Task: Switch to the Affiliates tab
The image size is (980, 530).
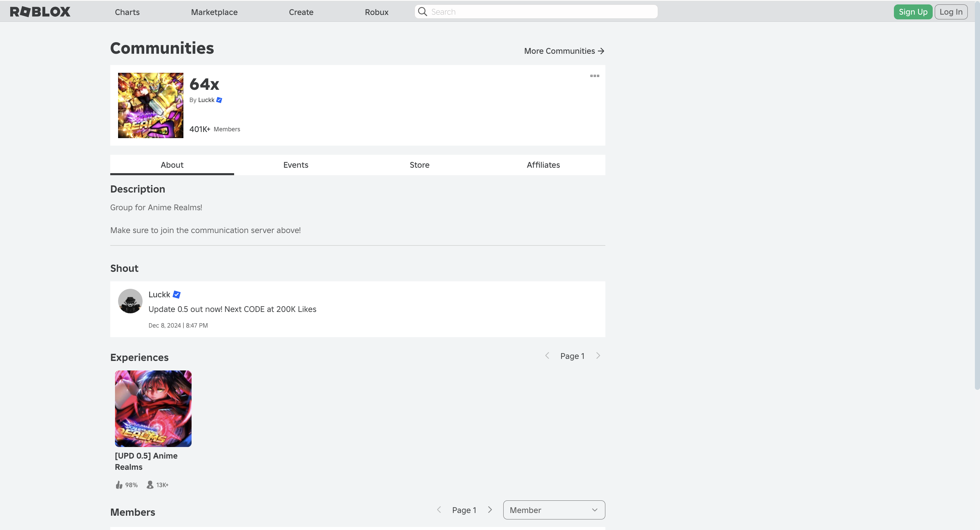Action: coord(543,165)
